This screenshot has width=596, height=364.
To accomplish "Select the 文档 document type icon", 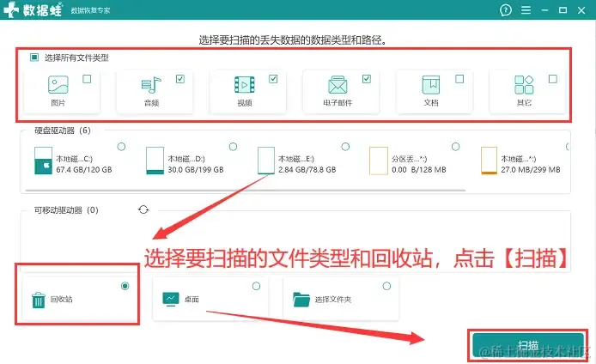I will pyautogui.click(x=431, y=84).
